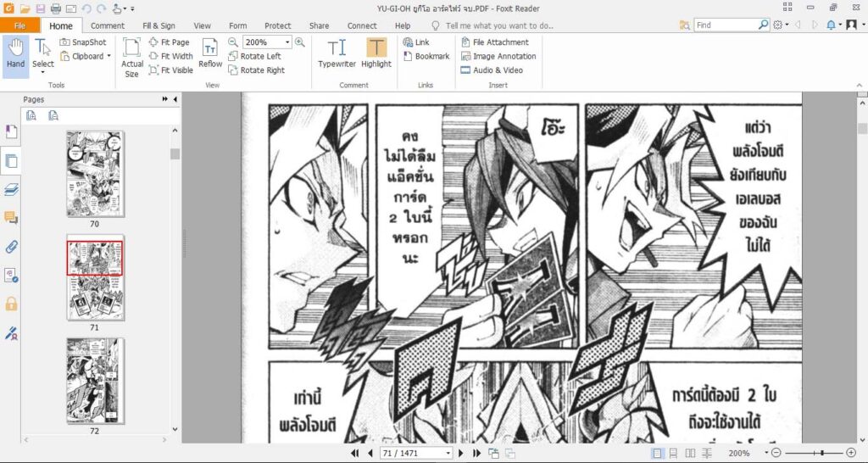
Task: Take a SnapShot of the page
Action: [83, 42]
